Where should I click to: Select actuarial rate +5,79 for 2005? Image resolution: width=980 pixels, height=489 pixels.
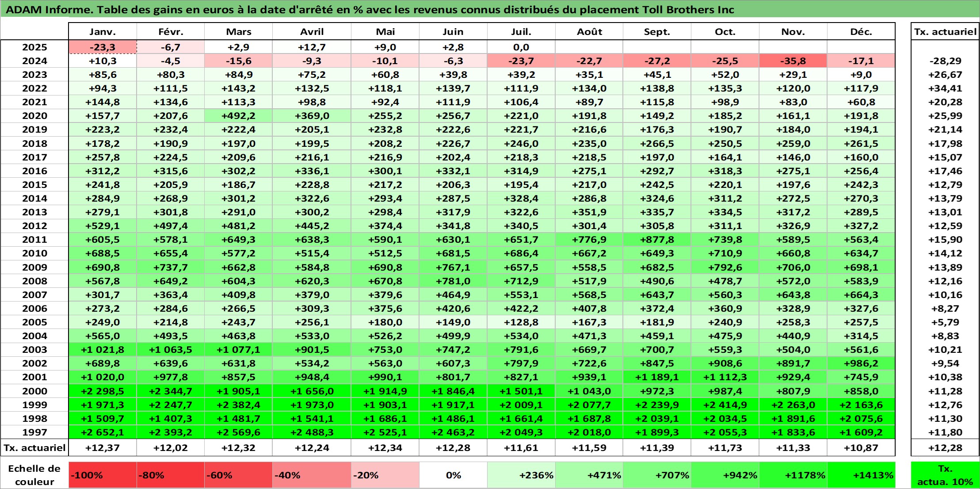[x=945, y=322]
